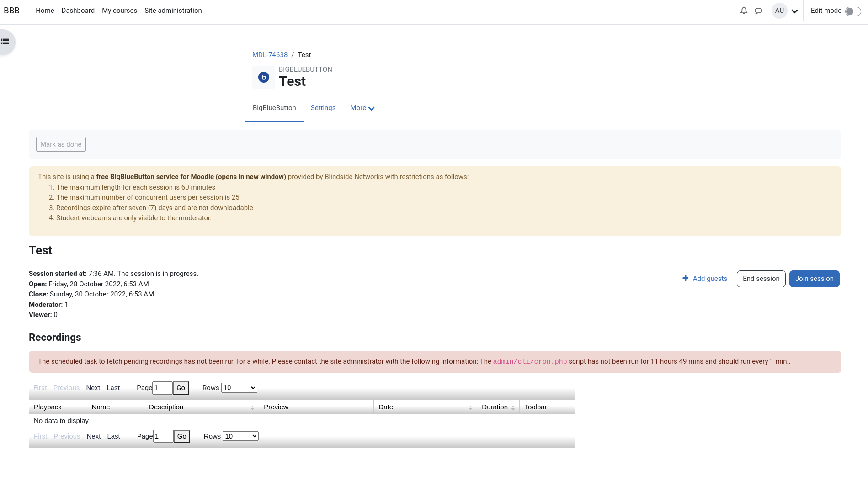Screen dimensions: 868x502
Task: Click the Mark as done button
Action: tap(61, 144)
